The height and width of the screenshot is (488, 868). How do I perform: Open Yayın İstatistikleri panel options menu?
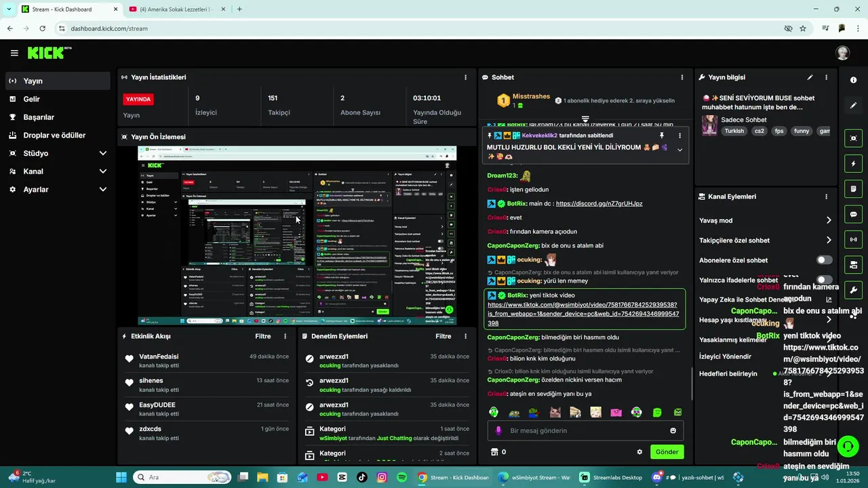(465, 77)
